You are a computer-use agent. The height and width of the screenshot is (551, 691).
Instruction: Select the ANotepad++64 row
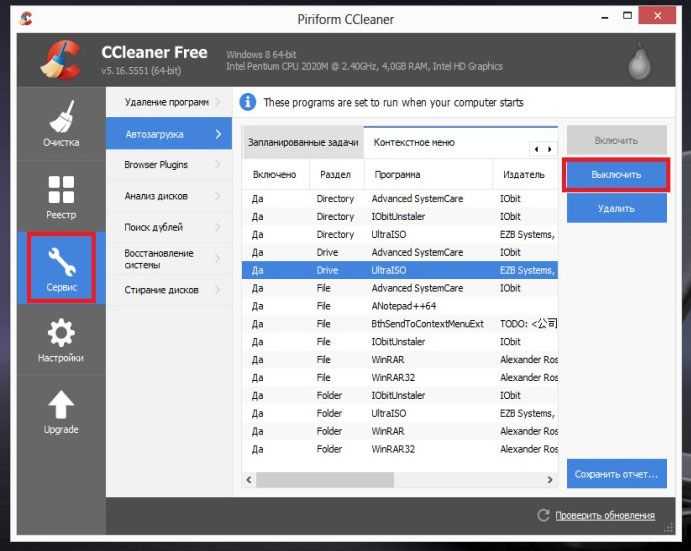[400, 306]
